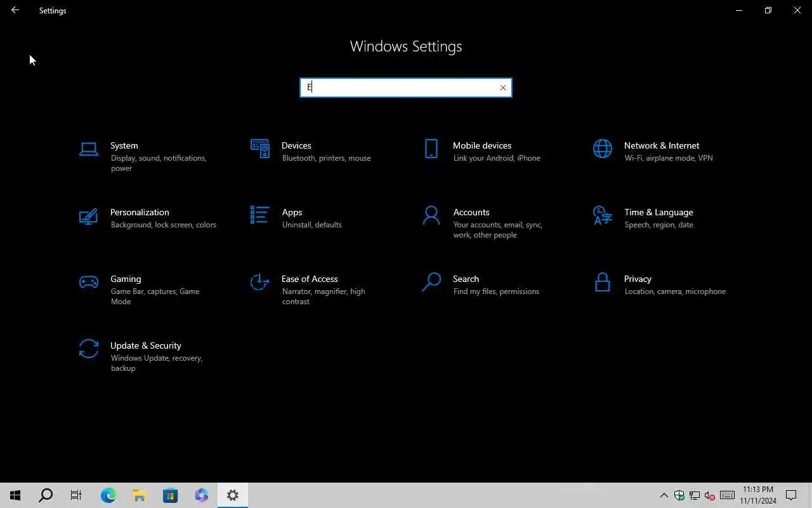The width and height of the screenshot is (812, 508).
Task: Click 'Background, lock screen, colors' description
Action: coord(163,225)
